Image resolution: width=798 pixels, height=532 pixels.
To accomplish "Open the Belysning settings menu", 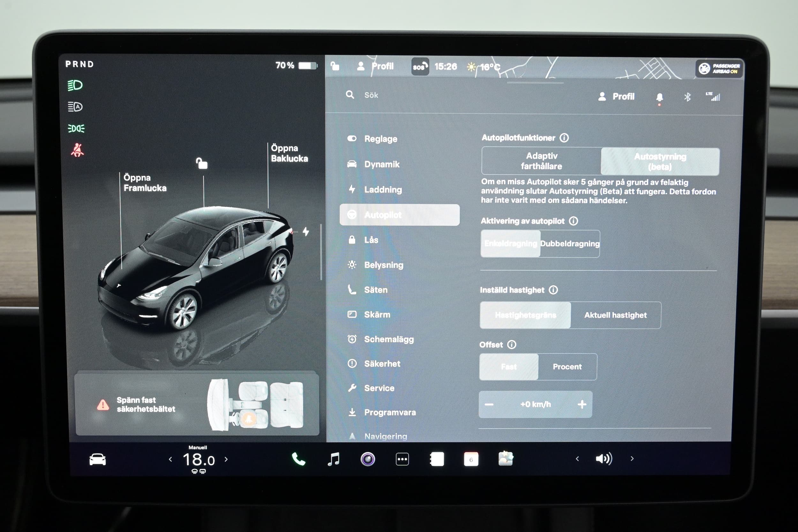I will point(400,265).
